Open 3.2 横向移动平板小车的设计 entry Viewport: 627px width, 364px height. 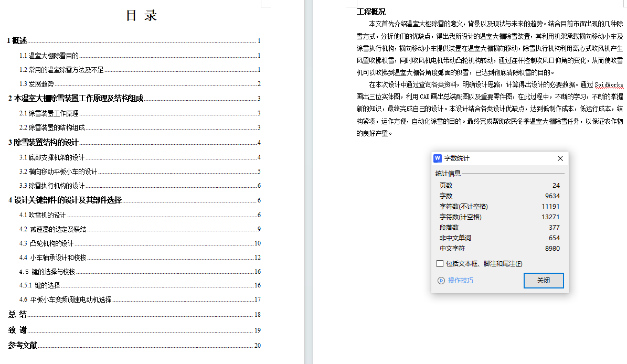(58, 172)
